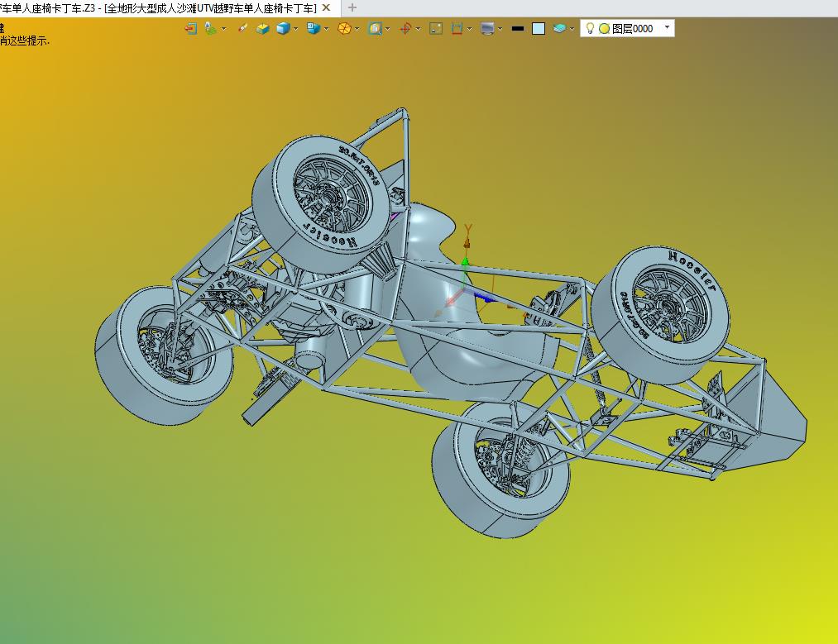The height and width of the screenshot is (644, 838).
Task: Click the zoom magnifier icon in toolbar
Action: 375,28
